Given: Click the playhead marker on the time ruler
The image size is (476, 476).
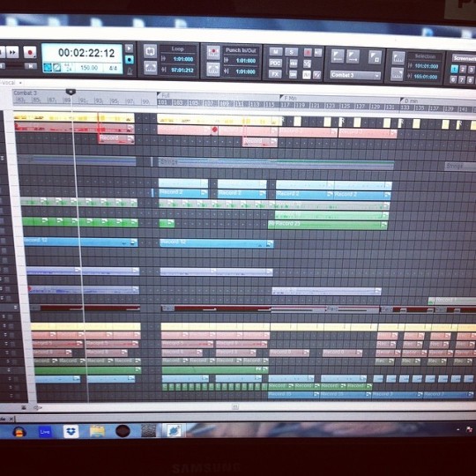Looking at the screenshot, I should (71, 92).
